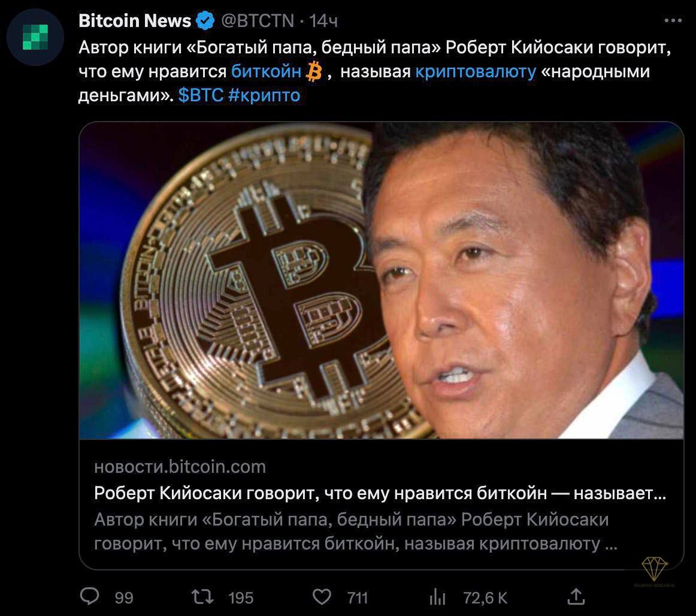Image resolution: width=696 pixels, height=616 pixels.
Task: Open the биткойн link in tweet
Action: click(x=266, y=71)
